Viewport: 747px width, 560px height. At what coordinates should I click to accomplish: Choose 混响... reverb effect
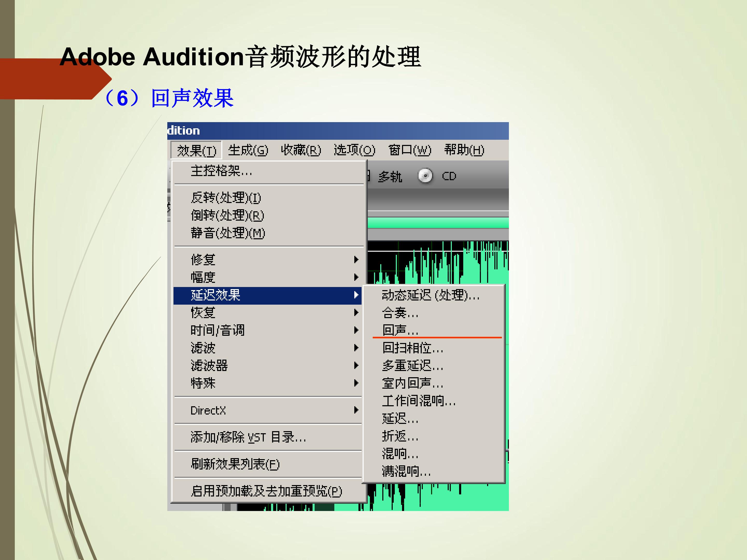[x=434, y=454]
